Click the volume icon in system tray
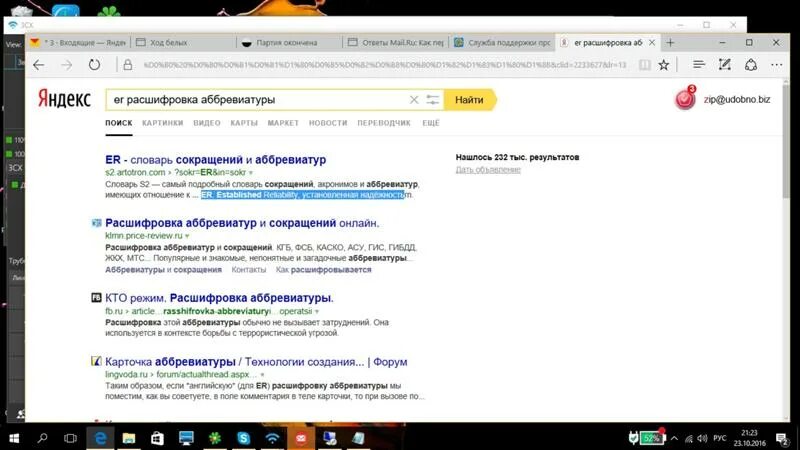The width and height of the screenshot is (800, 450). pos(702,438)
